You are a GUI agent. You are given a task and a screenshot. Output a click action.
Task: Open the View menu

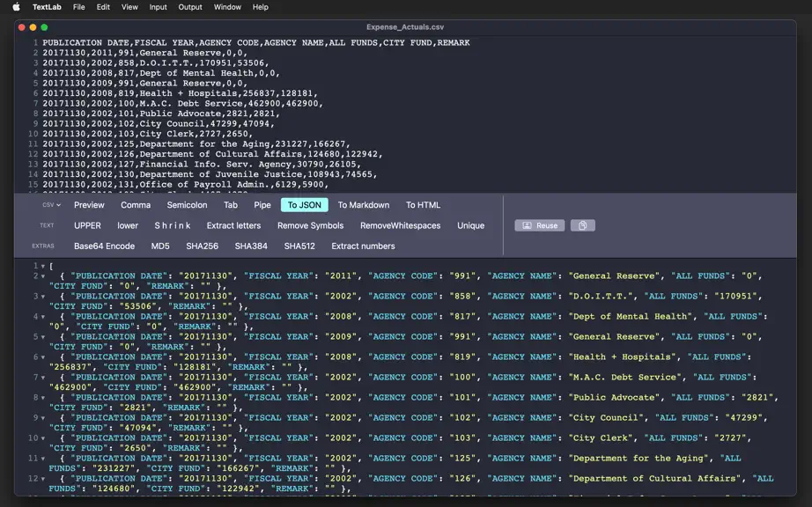tap(129, 7)
